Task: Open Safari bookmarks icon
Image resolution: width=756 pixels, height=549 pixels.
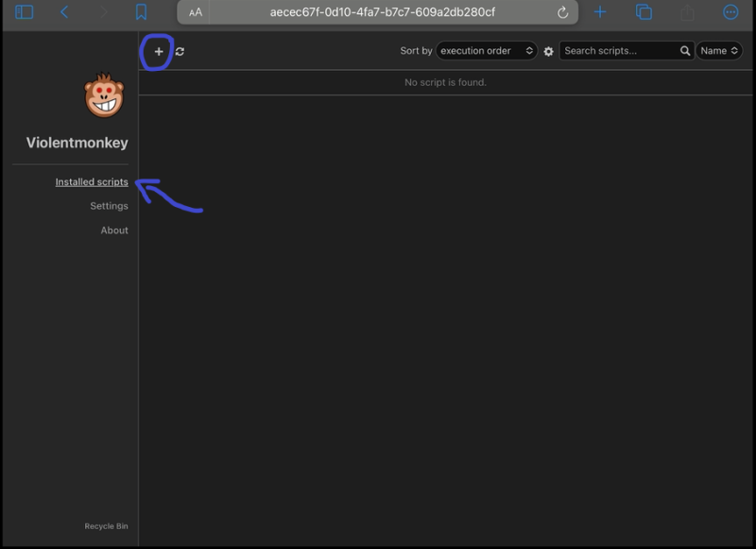Action: point(141,12)
